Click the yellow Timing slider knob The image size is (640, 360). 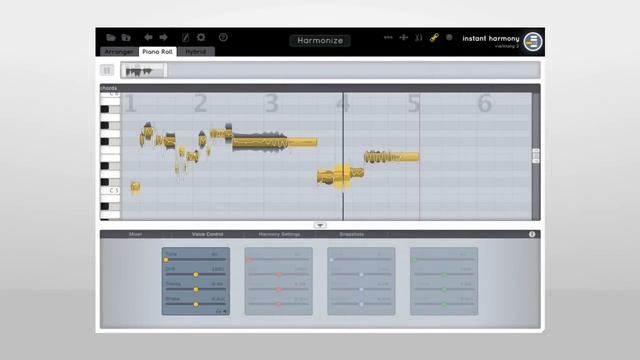196,289
